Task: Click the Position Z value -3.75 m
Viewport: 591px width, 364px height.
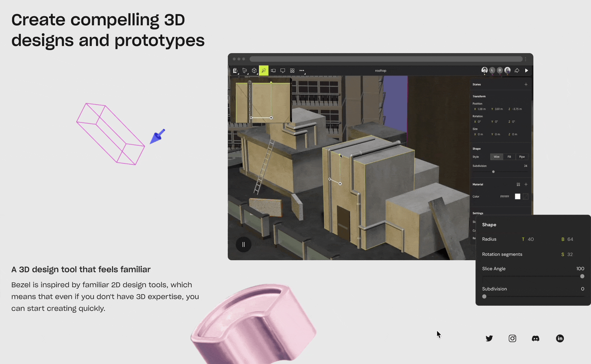Action: 517,109
